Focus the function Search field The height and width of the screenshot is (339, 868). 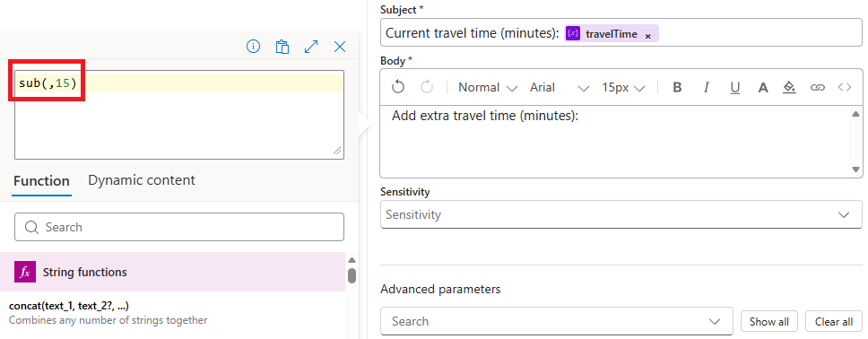tap(178, 227)
